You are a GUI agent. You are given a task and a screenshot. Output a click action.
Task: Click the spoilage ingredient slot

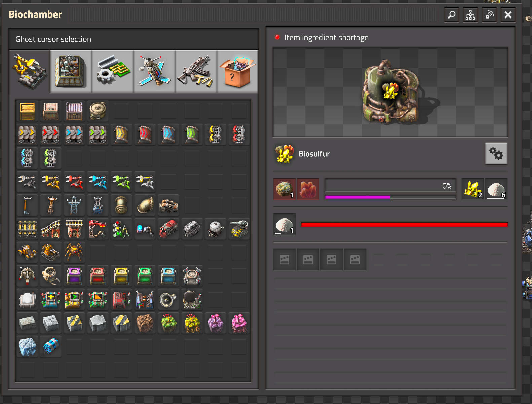[x=284, y=189]
